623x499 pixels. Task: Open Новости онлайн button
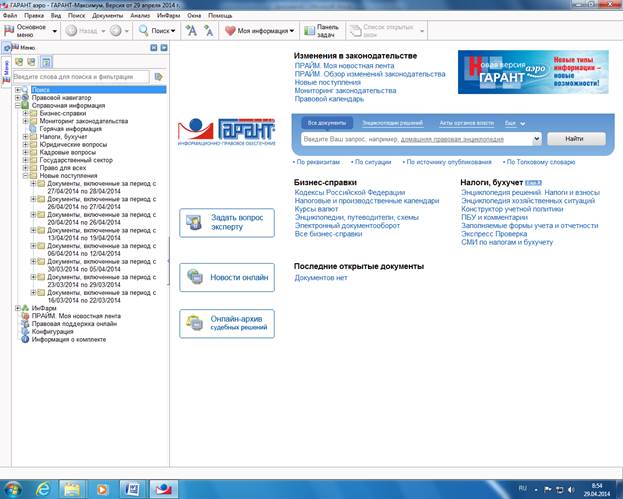(x=227, y=277)
